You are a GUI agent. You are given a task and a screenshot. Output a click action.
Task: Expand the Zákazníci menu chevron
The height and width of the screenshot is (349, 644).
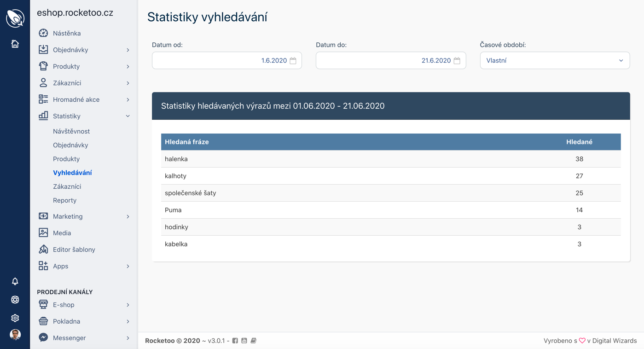coord(128,83)
